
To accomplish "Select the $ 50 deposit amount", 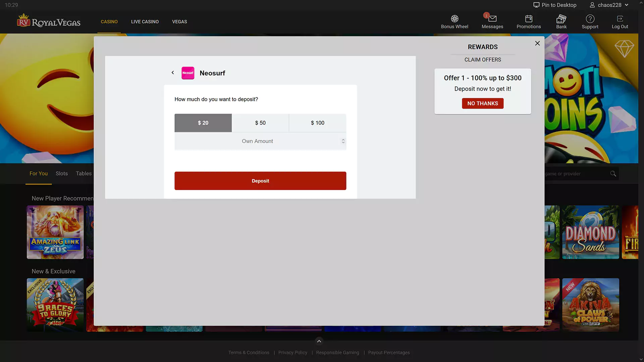I will (x=260, y=123).
